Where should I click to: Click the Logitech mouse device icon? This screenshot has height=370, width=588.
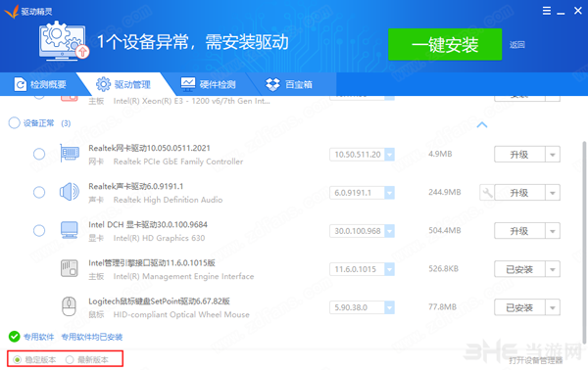point(69,306)
